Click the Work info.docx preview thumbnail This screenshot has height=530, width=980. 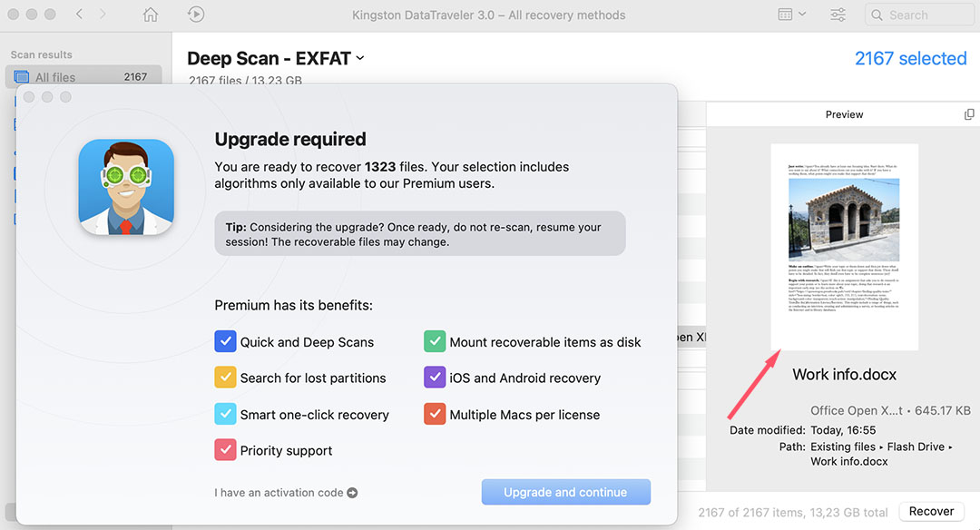844,246
